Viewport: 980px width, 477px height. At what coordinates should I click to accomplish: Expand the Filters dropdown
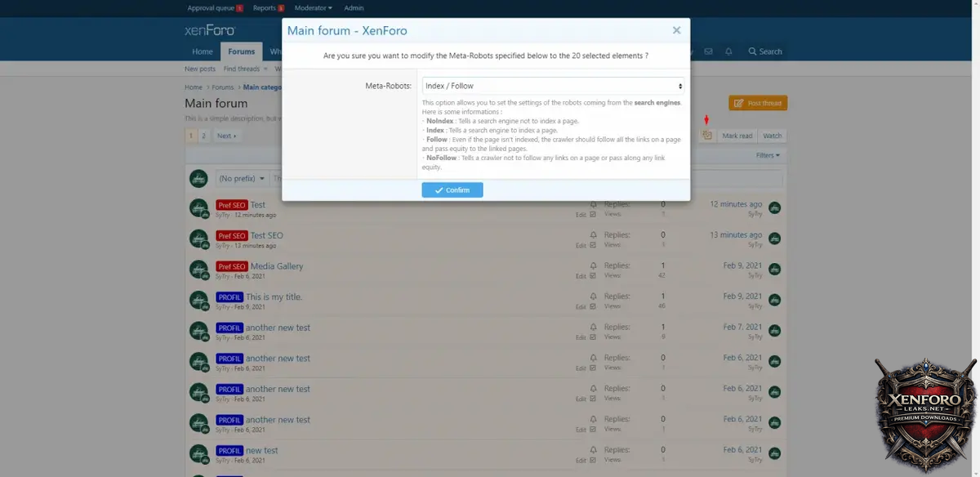(x=768, y=155)
